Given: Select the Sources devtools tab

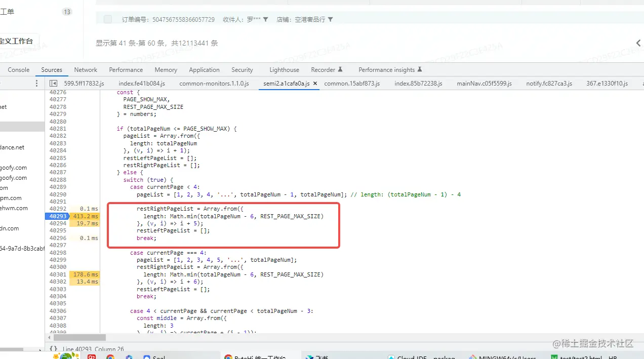Looking at the screenshot, I should tap(52, 70).
